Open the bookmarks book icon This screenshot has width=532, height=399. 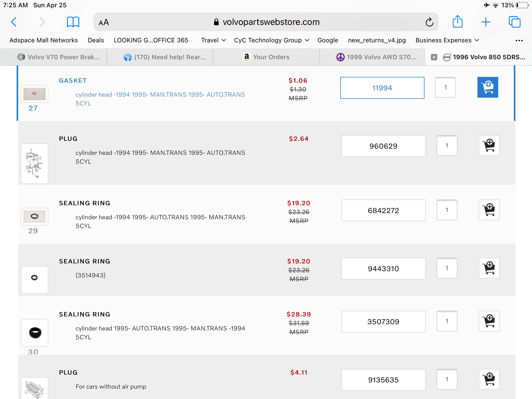73,22
